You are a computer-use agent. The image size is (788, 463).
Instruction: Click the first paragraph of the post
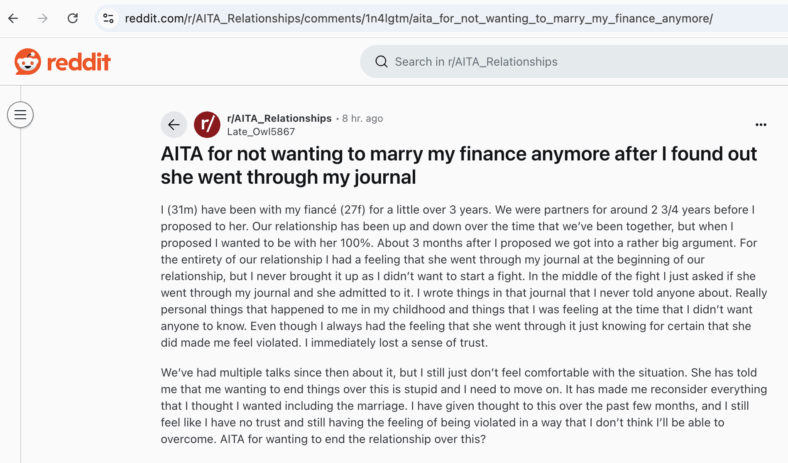464,276
